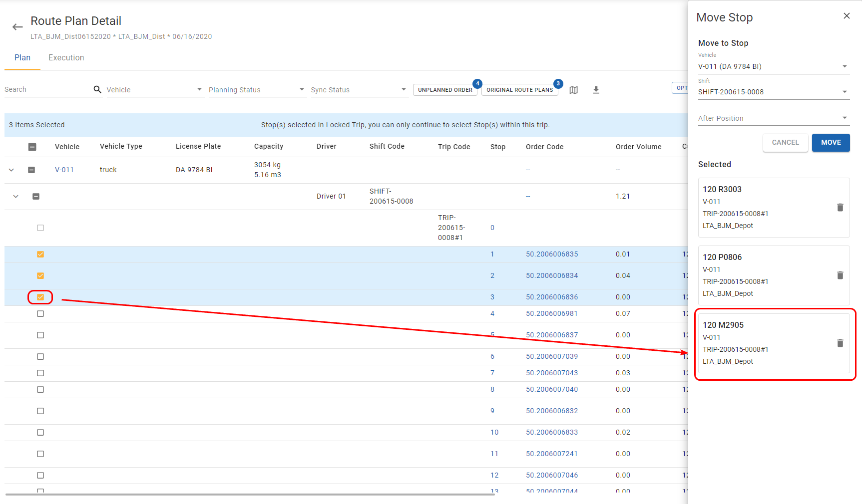Delete selected stop 120 M2905

[x=840, y=343]
